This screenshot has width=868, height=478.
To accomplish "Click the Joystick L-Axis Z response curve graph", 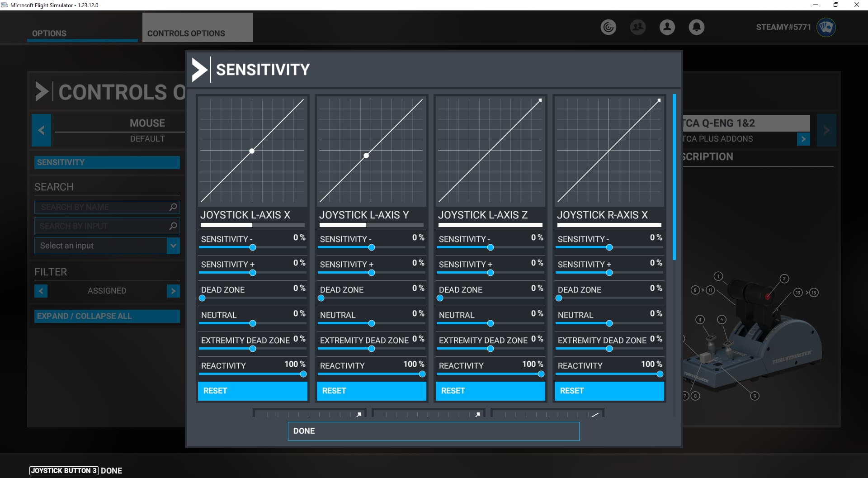I will click(x=491, y=151).
